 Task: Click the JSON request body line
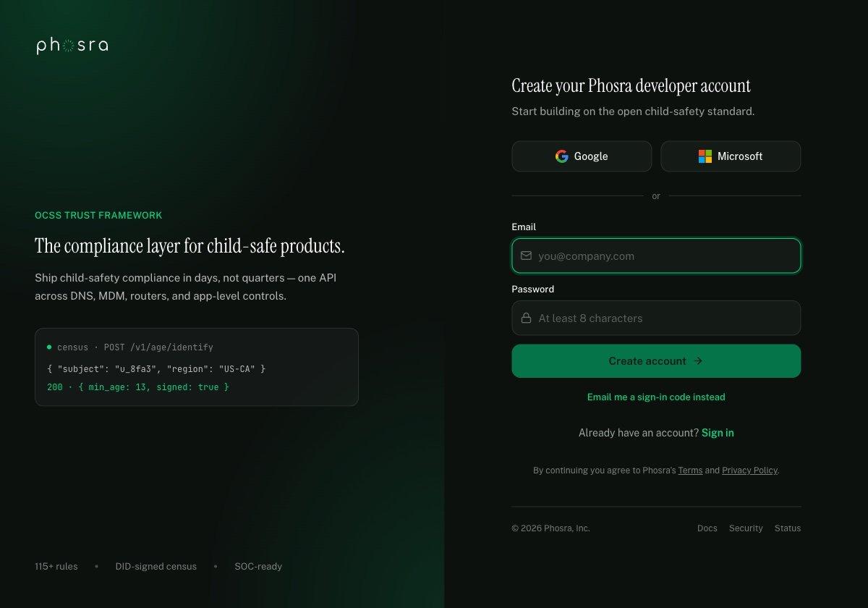pos(156,369)
